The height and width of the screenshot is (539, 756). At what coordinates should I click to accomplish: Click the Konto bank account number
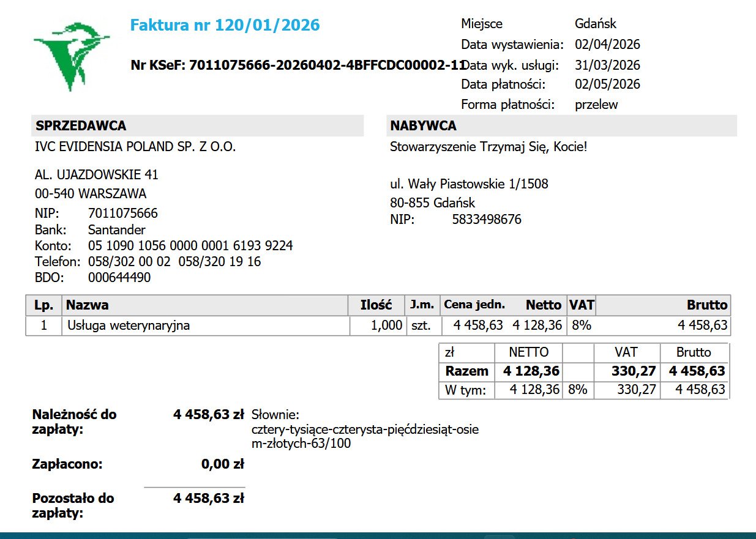pyautogui.click(x=190, y=246)
